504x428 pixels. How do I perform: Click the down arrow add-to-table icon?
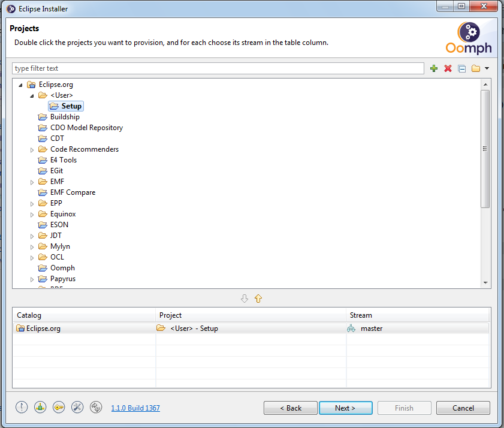(245, 299)
